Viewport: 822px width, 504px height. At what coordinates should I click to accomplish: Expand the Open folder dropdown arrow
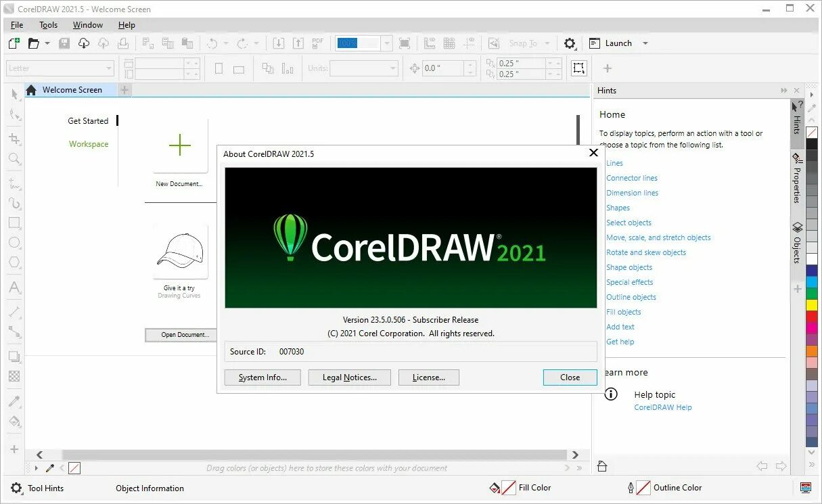tap(47, 43)
